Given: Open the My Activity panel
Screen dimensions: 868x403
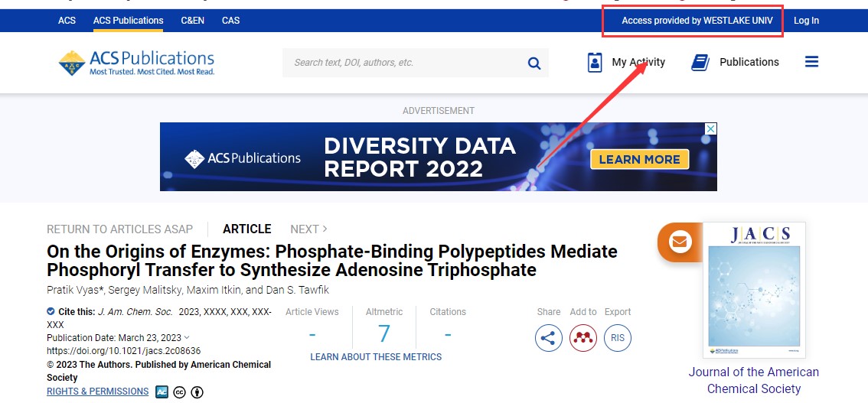Looking at the screenshot, I should [626, 63].
